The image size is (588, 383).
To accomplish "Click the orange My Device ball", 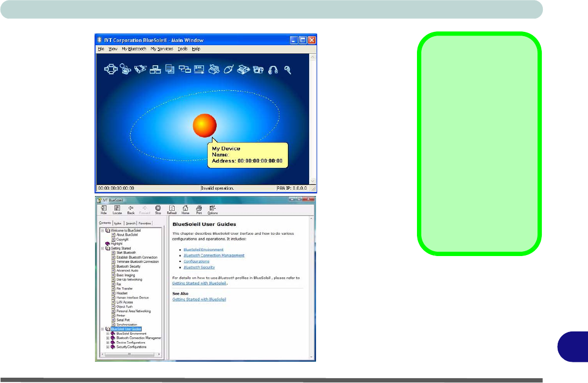I will point(204,126).
